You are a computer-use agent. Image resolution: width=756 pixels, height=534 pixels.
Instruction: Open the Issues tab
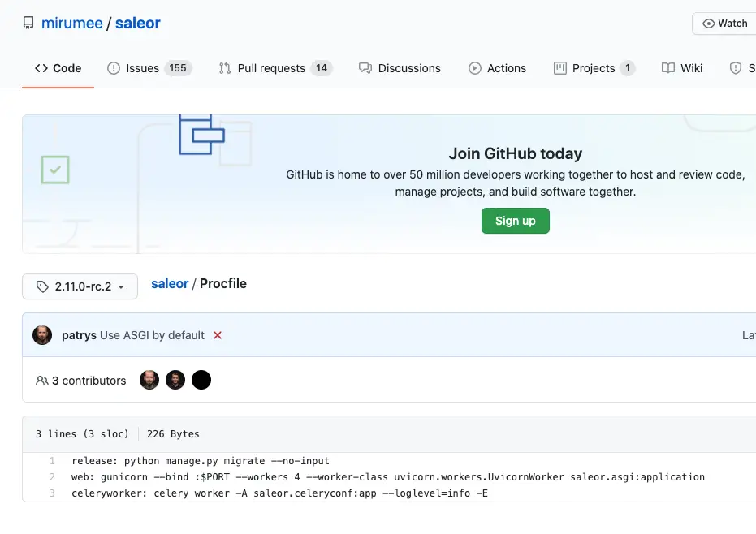pos(149,68)
